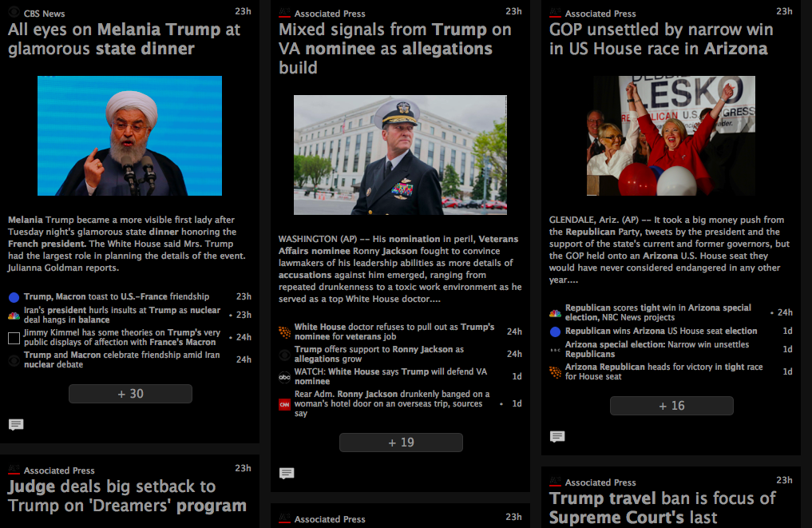Open comments icon under VA nominee story

[287, 473]
